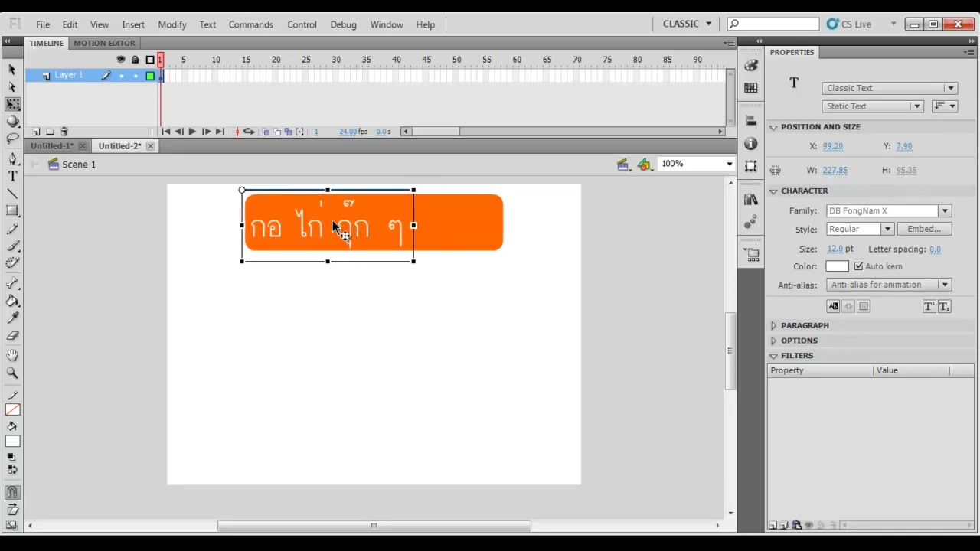Screen dimensions: 980x551
Task: Toggle Onion Skin button in timeline
Action: (x=266, y=132)
